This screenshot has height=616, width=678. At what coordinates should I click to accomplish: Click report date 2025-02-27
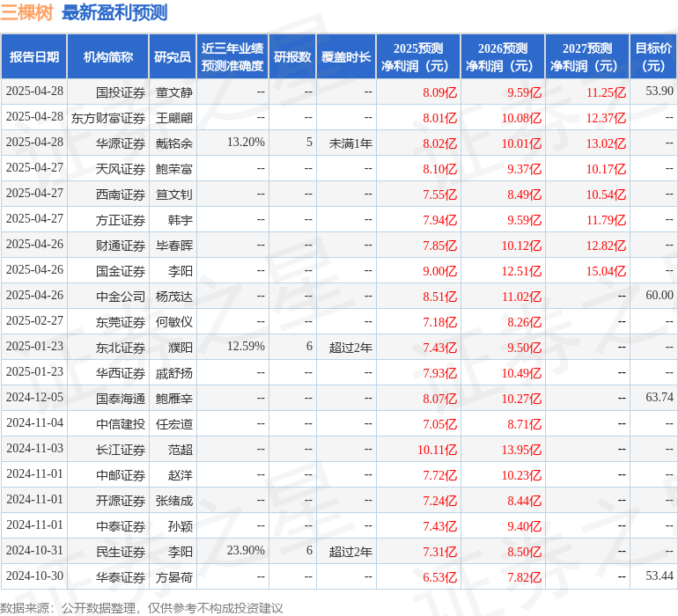(x=34, y=320)
